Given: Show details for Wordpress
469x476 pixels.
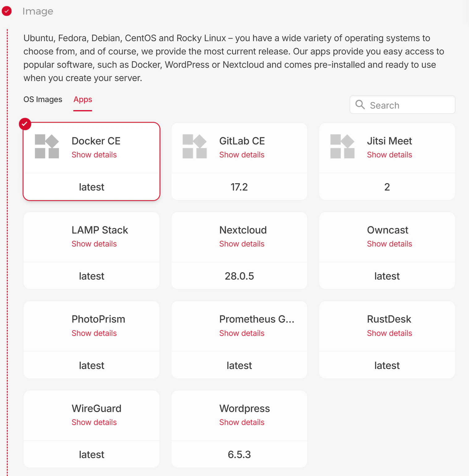Looking at the screenshot, I should point(242,422).
